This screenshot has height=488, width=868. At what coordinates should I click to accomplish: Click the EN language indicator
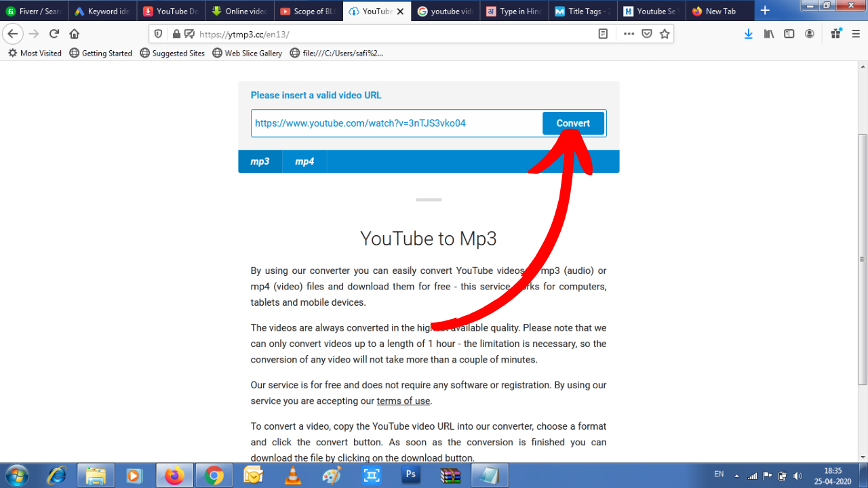(719, 474)
